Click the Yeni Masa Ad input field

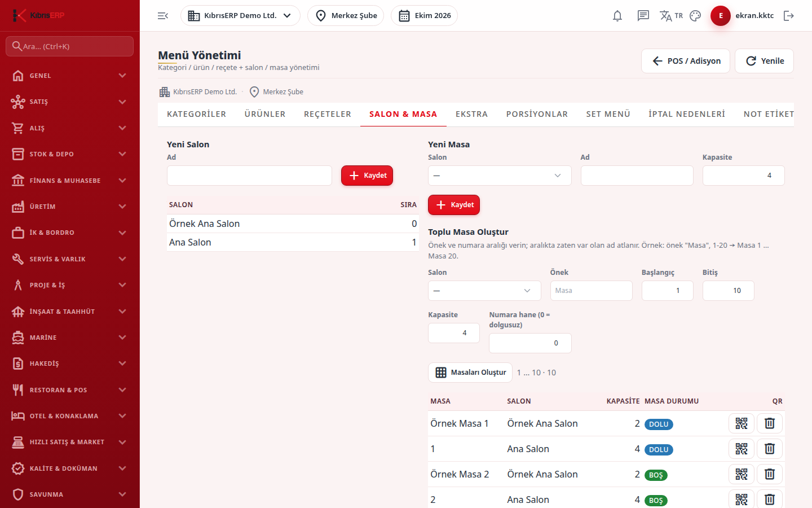click(x=637, y=176)
